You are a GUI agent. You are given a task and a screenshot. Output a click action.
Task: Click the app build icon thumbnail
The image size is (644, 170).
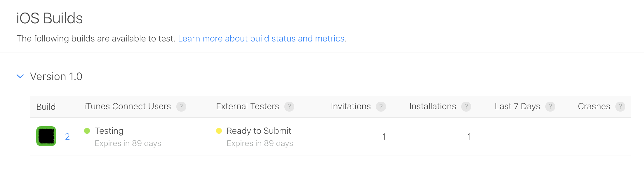coord(46,136)
